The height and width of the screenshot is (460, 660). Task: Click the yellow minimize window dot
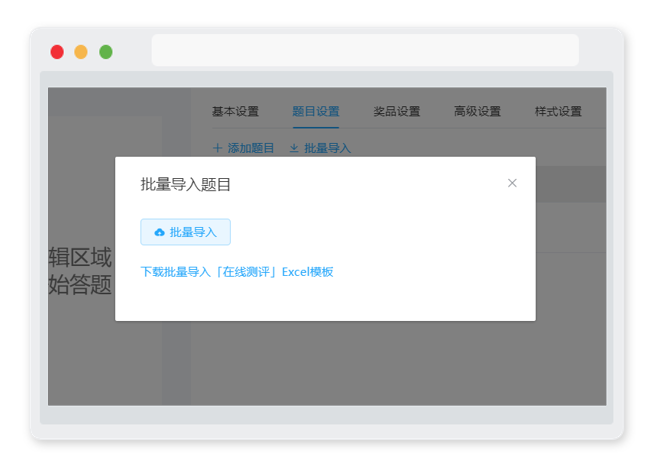point(81,52)
